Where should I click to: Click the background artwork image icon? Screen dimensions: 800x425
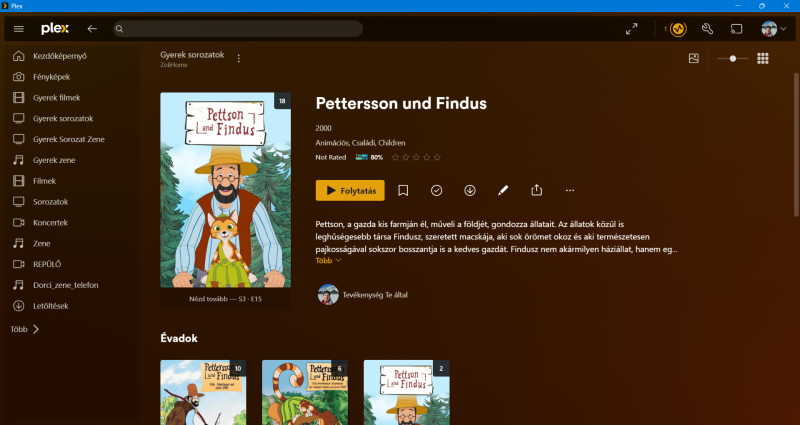[693, 59]
